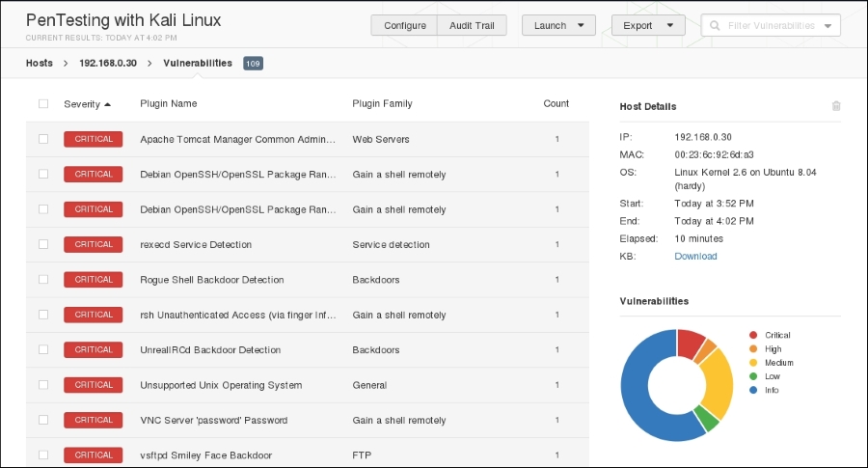Viewport: 868px width, 468px height.
Task: Click the trash icon in Host Details
Action: point(836,106)
